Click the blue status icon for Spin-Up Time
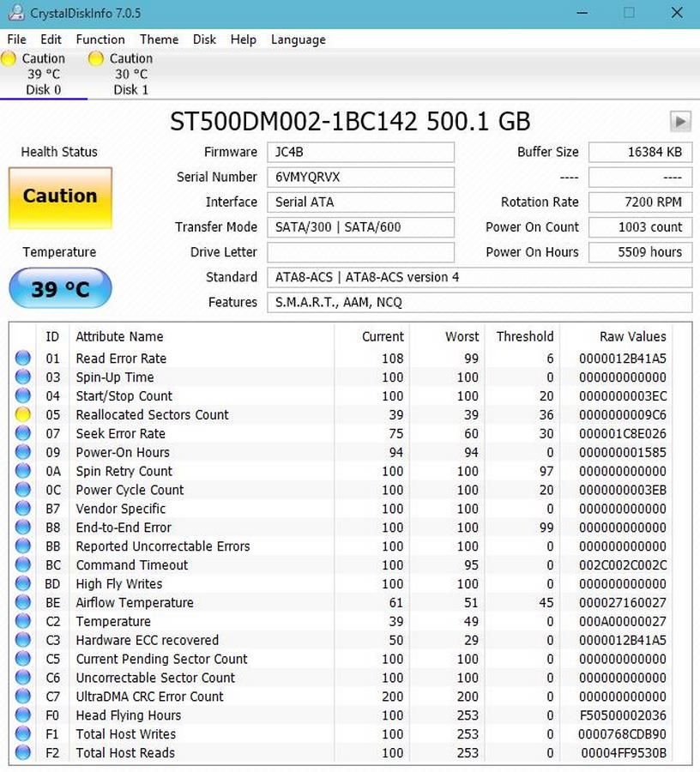Viewport: 700px width, 772px height. click(x=22, y=377)
